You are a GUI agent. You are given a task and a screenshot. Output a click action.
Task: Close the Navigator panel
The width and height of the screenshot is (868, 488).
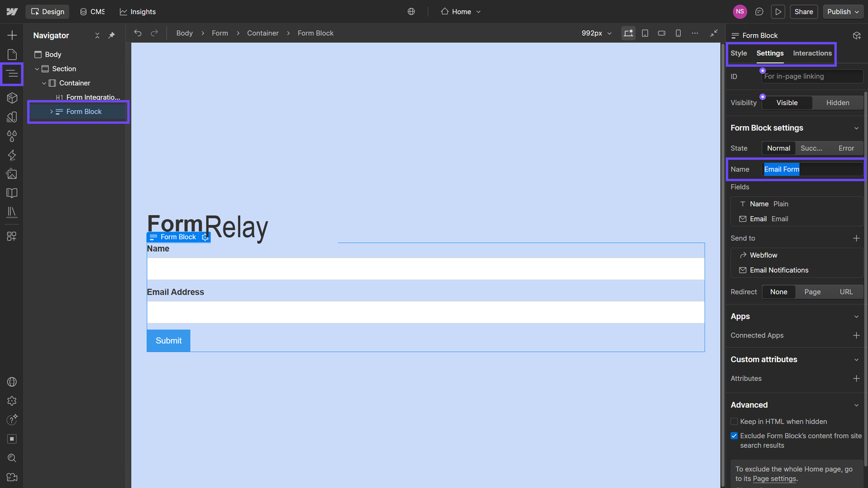click(x=97, y=35)
